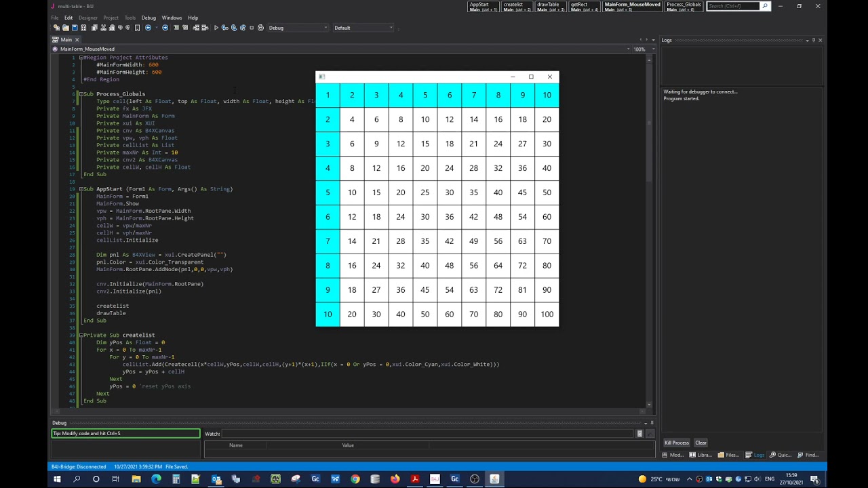The image size is (868, 488).
Task: Click the Kill Process button
Action: 676,443
